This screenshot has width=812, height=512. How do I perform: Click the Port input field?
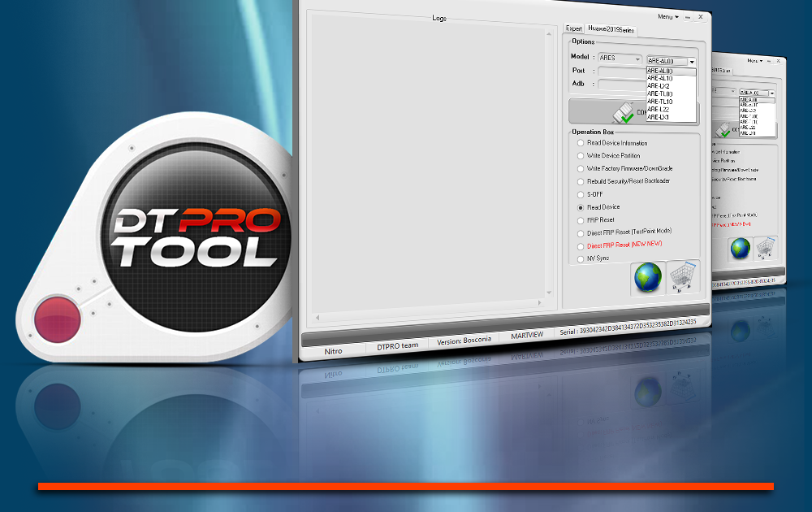tap(622, 72)
